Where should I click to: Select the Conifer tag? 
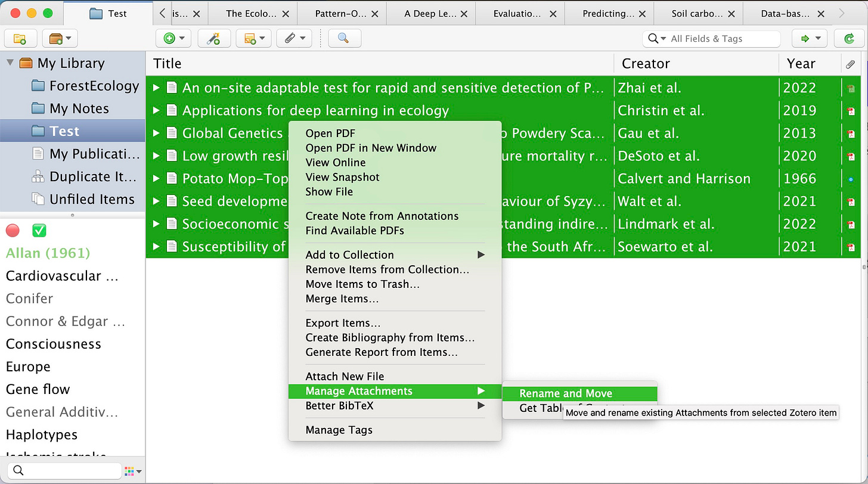[29, 299]
